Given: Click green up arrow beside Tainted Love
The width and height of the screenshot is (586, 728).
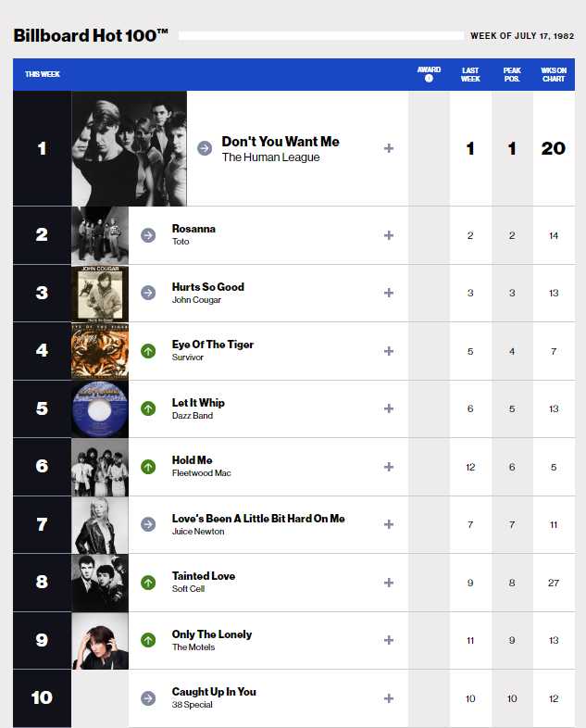Looking at the screenshot, I should pyautogui.click(x=148, y=583).
